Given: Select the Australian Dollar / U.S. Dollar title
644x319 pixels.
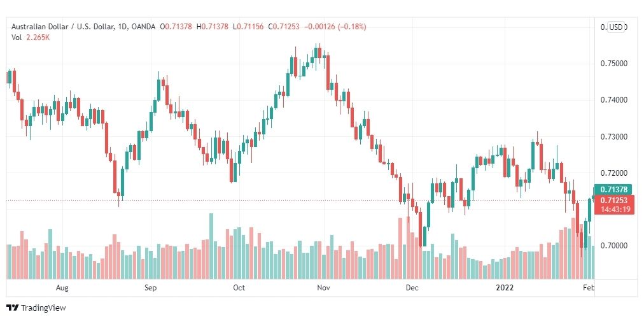Looking at the screenshot, I should (62, 27).
